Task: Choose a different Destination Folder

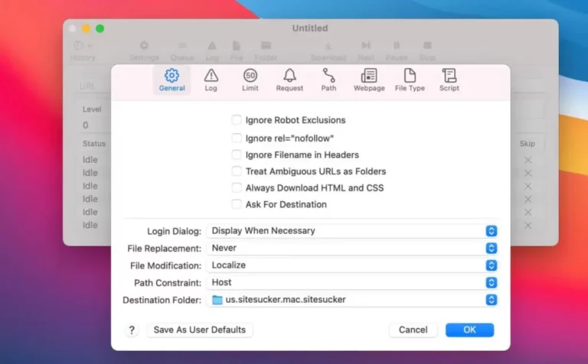Action: [x=352, y=300]
